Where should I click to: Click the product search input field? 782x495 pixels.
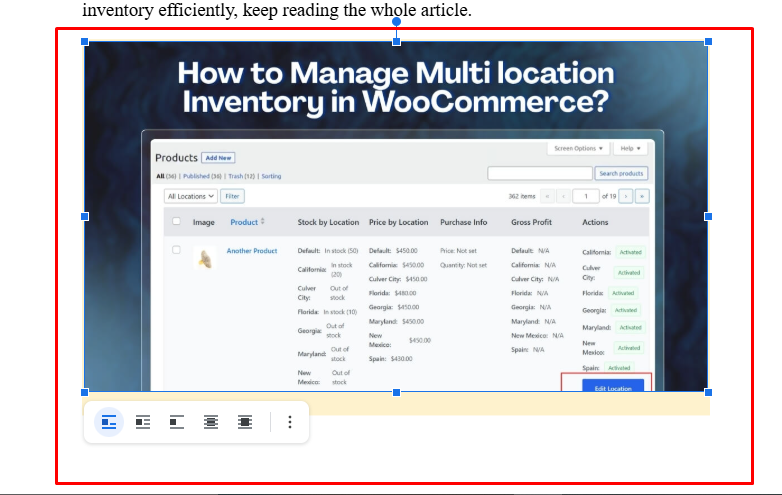540,173
